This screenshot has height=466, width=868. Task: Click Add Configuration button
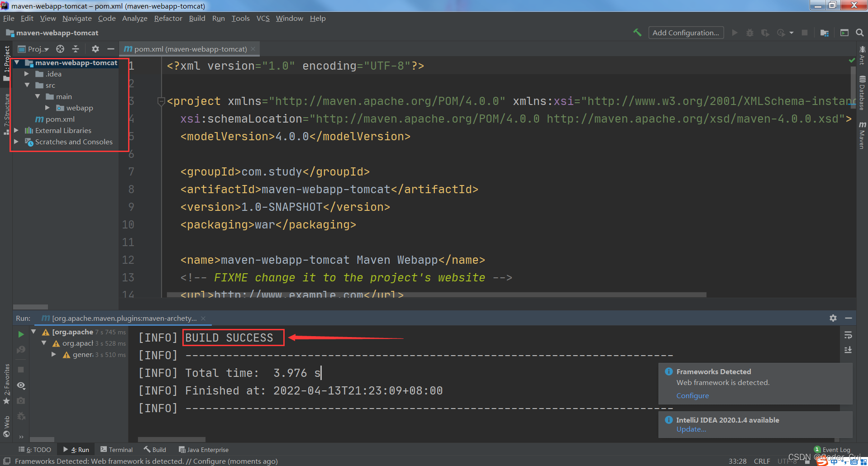point(686,33)
